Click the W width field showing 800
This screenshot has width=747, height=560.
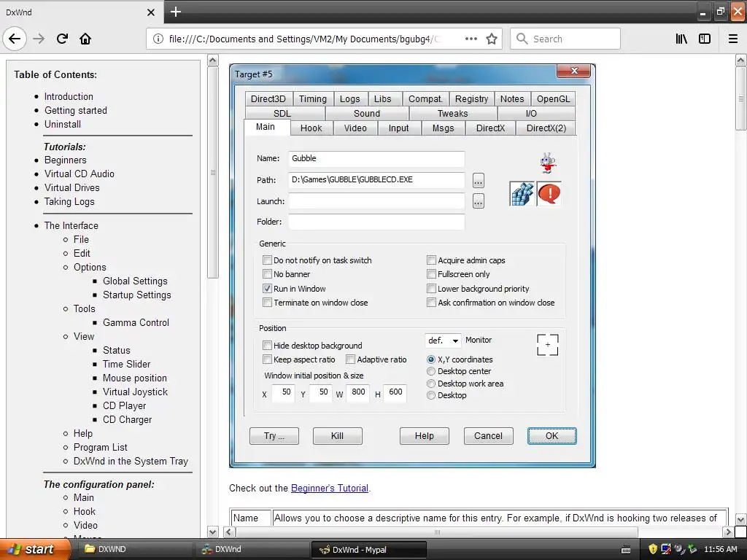357,393
